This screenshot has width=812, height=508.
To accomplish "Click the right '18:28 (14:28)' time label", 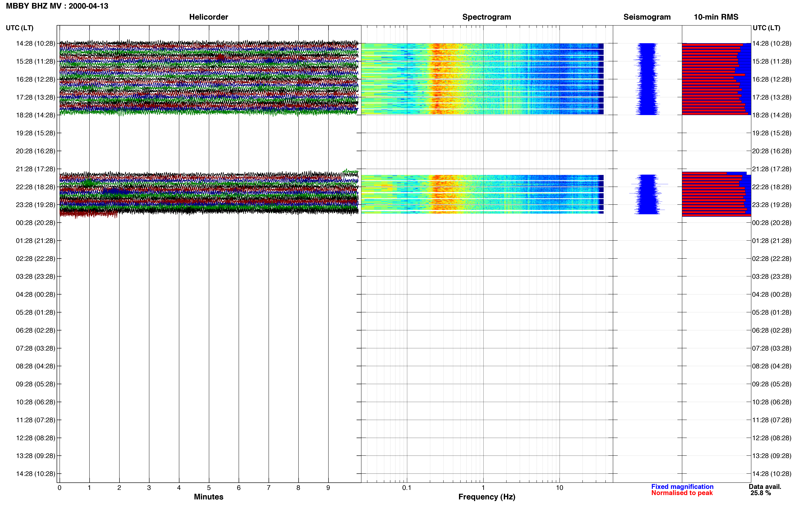I will coord(772,115).
